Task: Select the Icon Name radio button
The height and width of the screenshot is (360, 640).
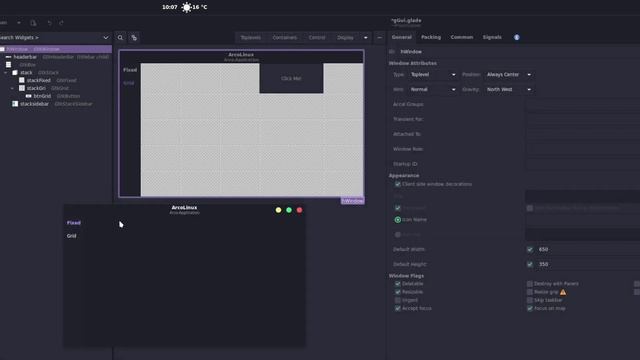Action: (x=398, y=220)
